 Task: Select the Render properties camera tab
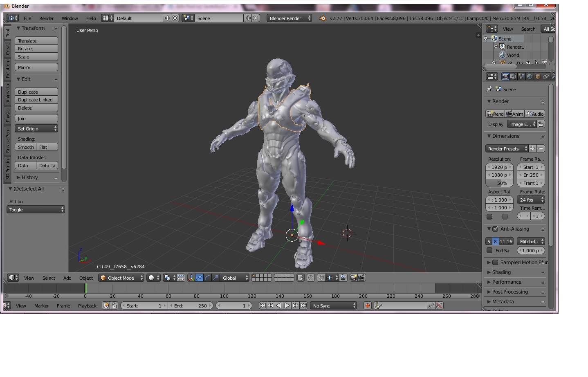(x=505, y=76)
